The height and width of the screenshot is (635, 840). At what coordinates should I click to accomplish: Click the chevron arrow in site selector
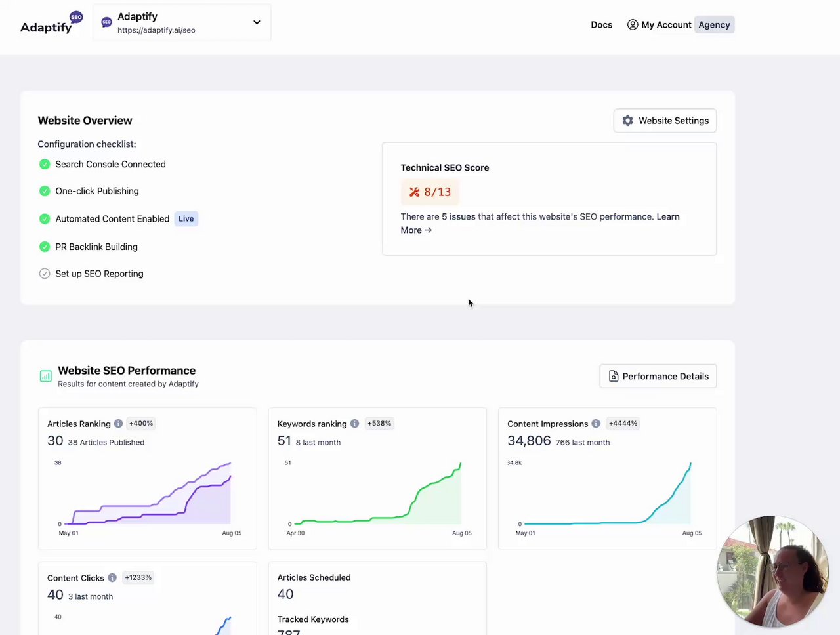click(257, 22)
